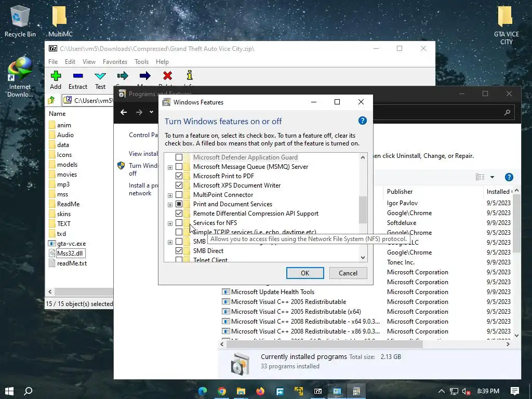Viewport: 532px width, 399px height.
Task: Open the Favorites menu in 7-Zip
Action: [x=115, y=62]
